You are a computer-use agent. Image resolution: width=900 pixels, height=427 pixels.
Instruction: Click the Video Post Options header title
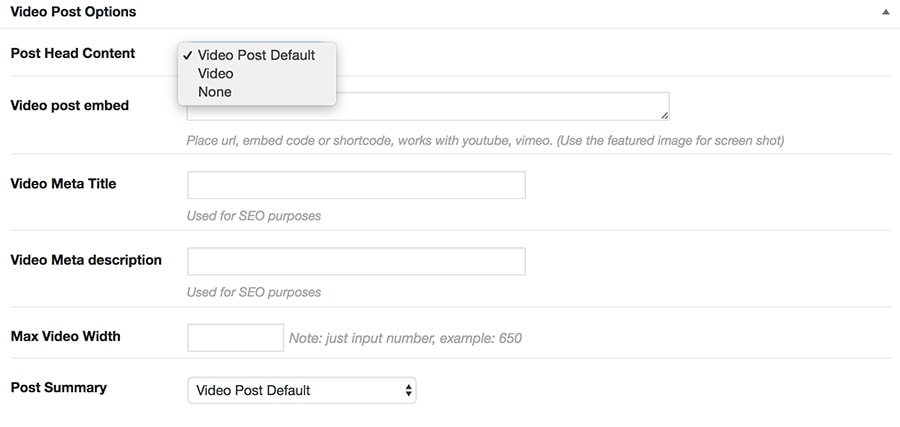point(73,12)
